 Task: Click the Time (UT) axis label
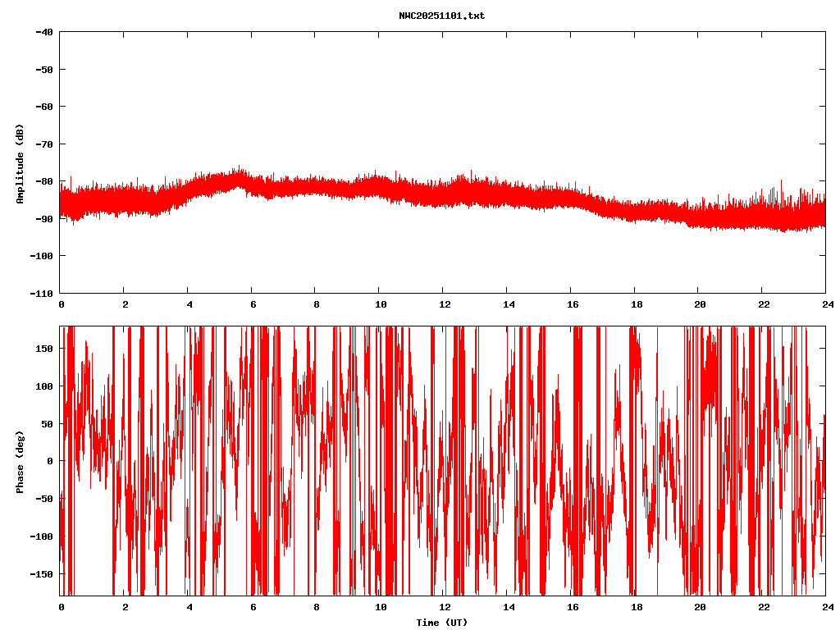441,623
